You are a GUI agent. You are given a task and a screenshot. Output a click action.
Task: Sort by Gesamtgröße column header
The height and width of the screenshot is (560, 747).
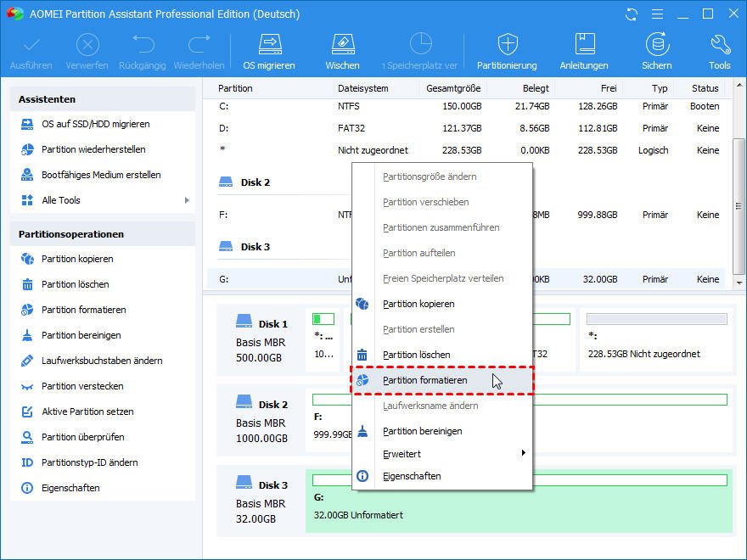click(x=453, y=88)
